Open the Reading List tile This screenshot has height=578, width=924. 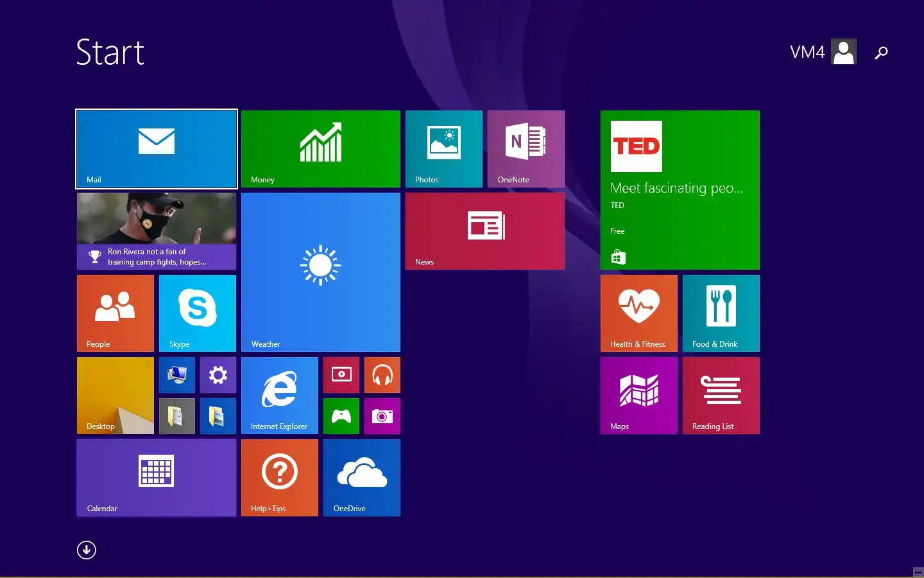point(721,396)
